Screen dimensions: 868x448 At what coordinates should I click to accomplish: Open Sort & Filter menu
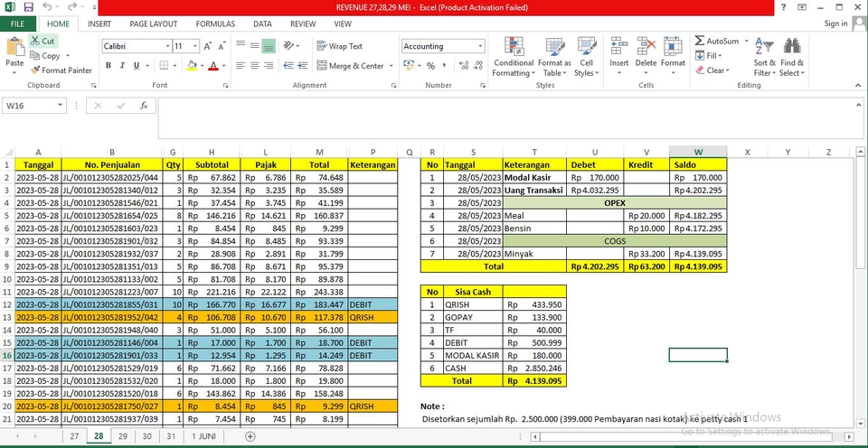pyautogui.click(x=764, y=58)
